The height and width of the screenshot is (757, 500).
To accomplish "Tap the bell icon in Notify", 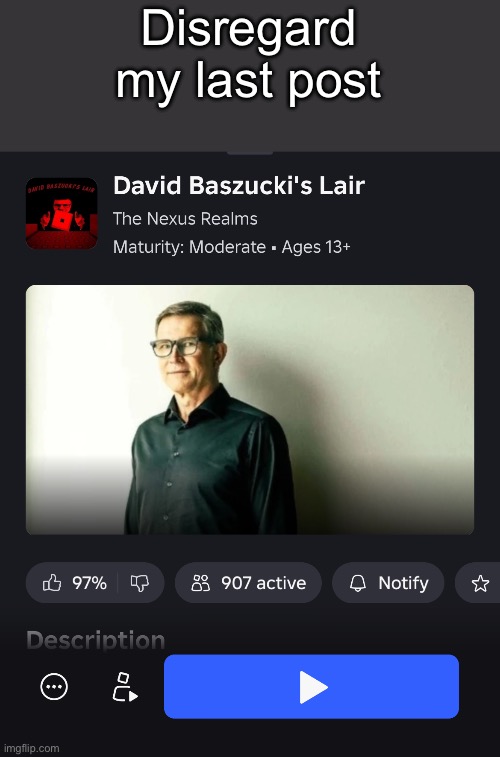I will (x=358, y=583).
